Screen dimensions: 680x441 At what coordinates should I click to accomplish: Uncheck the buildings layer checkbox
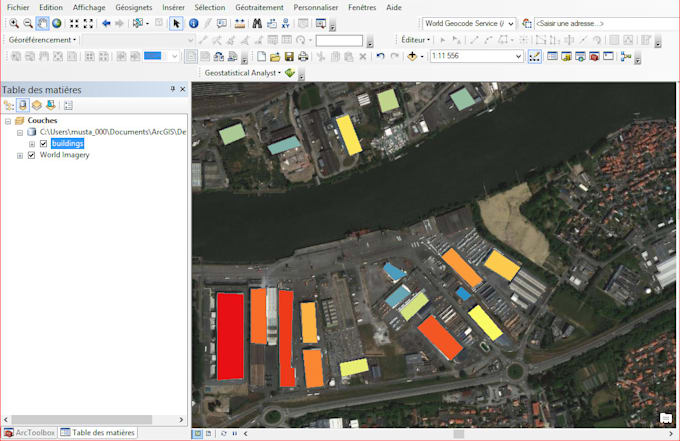(43, 144)
